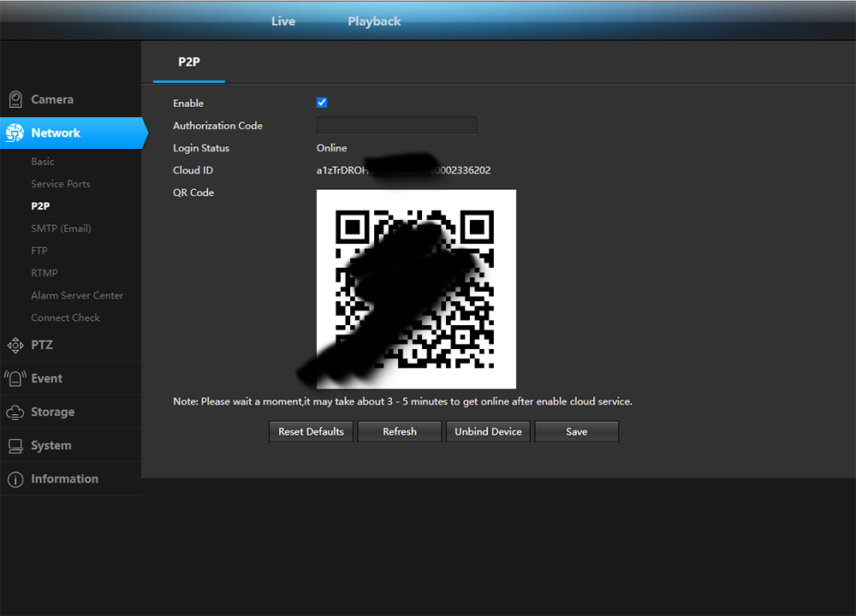Image resolution: width=856 pixels, height=616 pixels.
Task: Open the FTP settings page
Action: [39, 251]
